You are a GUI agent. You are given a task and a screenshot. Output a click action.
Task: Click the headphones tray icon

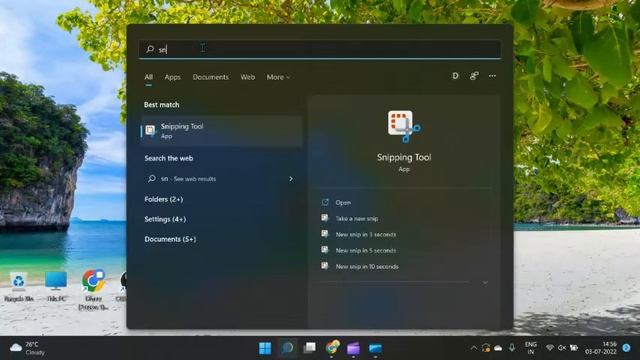tap(486, 348)
